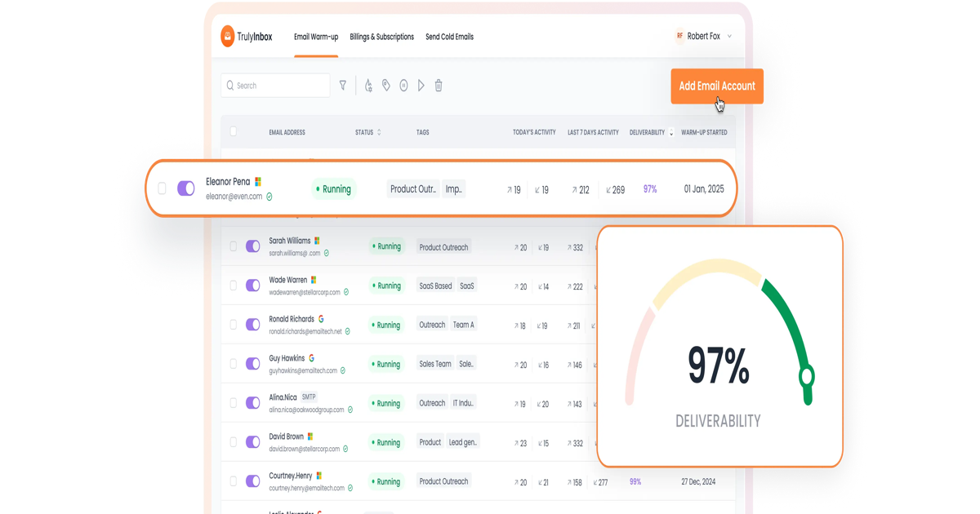Click the Google icon next to Guy Hawkins
This screenshot has height=514, width=980.
pos(311,358)
